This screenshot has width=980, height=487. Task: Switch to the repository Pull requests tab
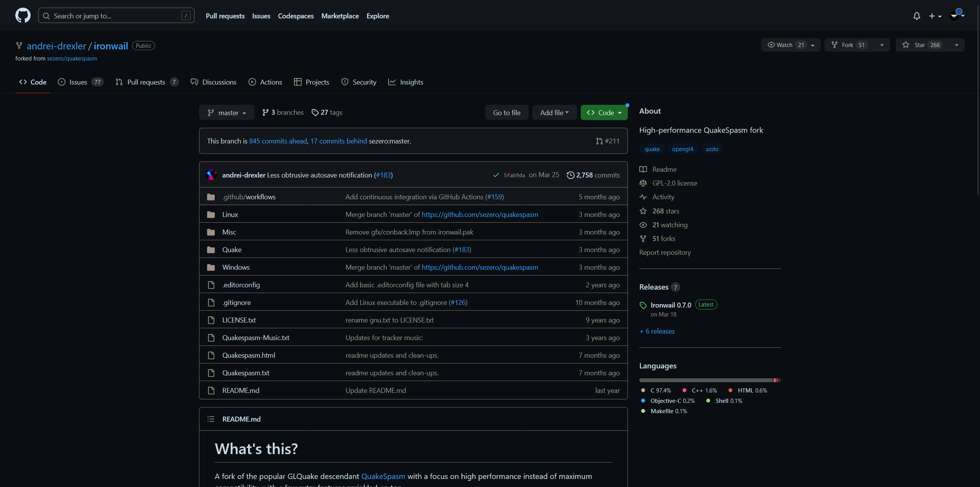pyautogui.click(x=147, y=82)
